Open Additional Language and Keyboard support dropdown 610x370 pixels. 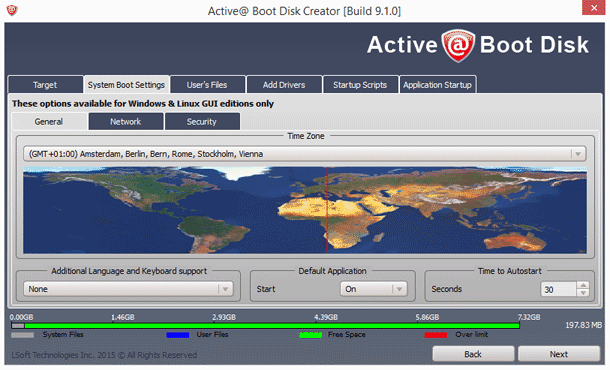coord(128,289)
